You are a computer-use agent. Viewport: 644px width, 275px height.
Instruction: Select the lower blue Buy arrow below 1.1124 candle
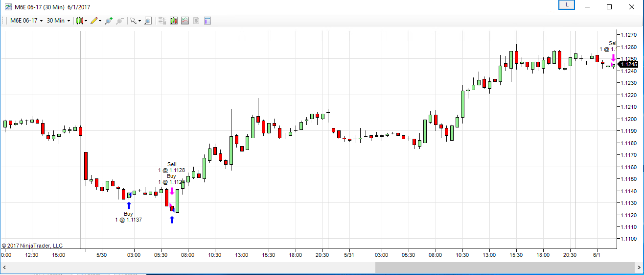pos(172,220)
